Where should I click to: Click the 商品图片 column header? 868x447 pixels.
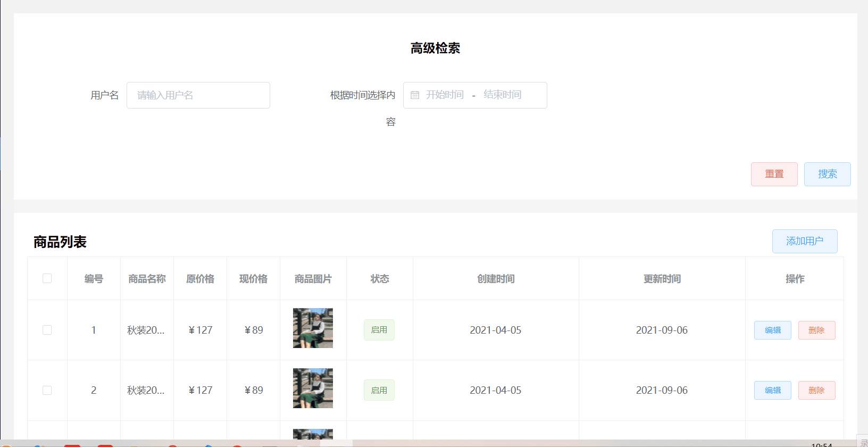pos(313,279)
